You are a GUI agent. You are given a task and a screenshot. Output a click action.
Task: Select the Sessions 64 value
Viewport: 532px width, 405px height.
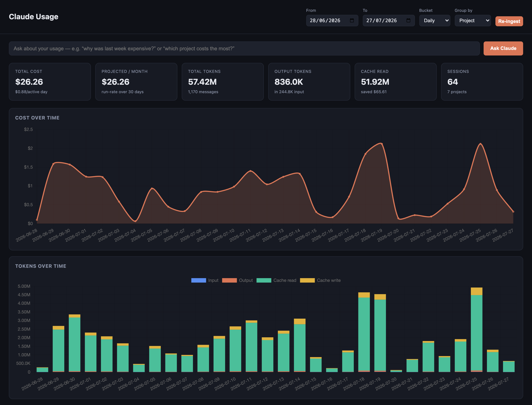[x=453, y=82]
